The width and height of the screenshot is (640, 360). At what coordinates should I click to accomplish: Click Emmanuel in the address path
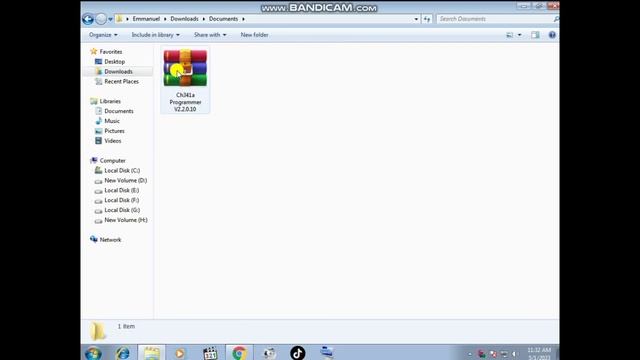[146, 19]
